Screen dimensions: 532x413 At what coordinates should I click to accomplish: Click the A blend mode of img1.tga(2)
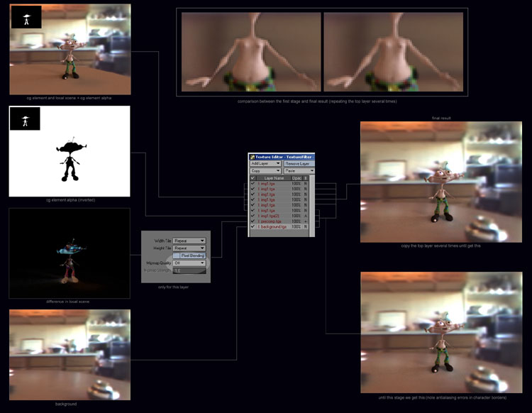click(x=305, y=216)
